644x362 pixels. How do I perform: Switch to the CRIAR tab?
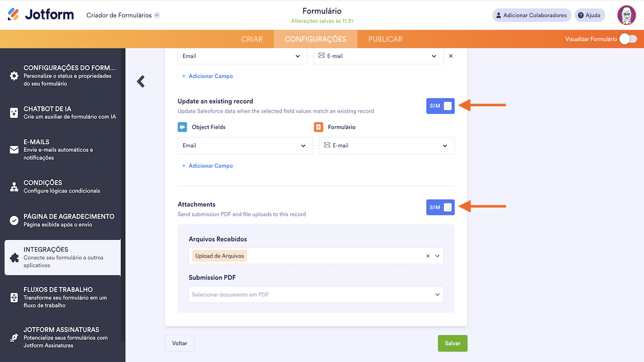(x=252, y=39)
